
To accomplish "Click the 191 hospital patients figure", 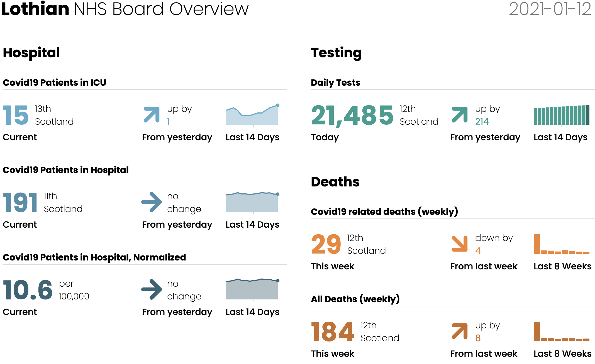I will click(x=20, y=203).
